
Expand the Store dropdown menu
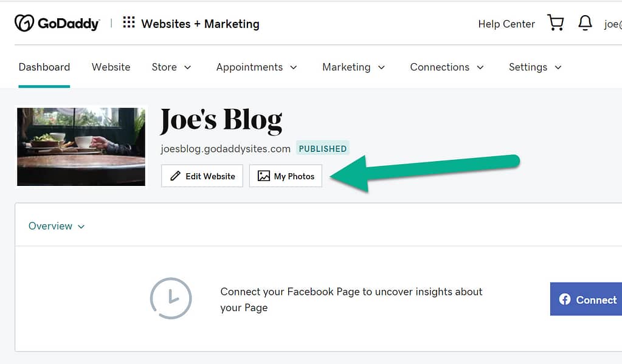point(171,67)
